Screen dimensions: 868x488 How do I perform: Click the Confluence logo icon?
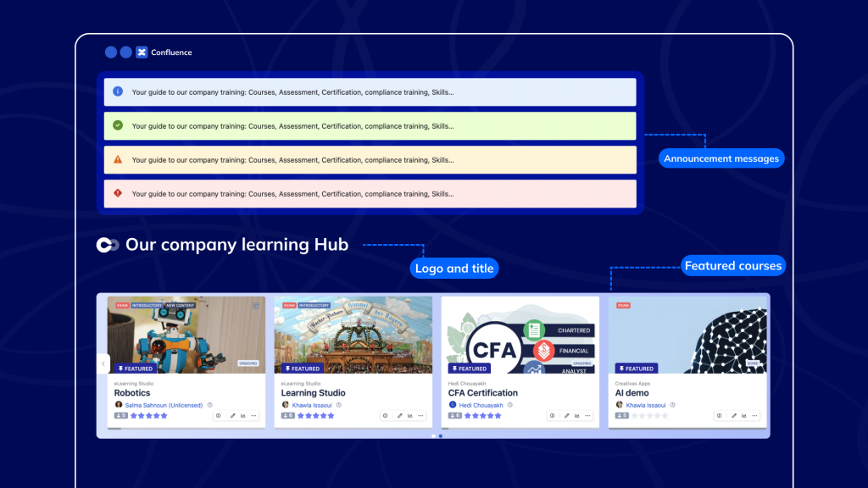(x=142, y=53)
